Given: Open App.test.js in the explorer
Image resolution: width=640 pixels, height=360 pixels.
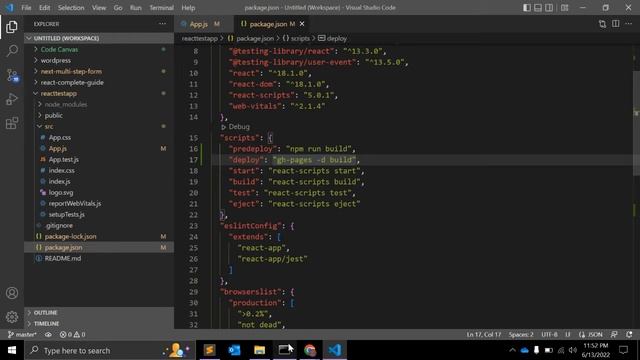Looking at the screenshot, I should pos(64,160).
